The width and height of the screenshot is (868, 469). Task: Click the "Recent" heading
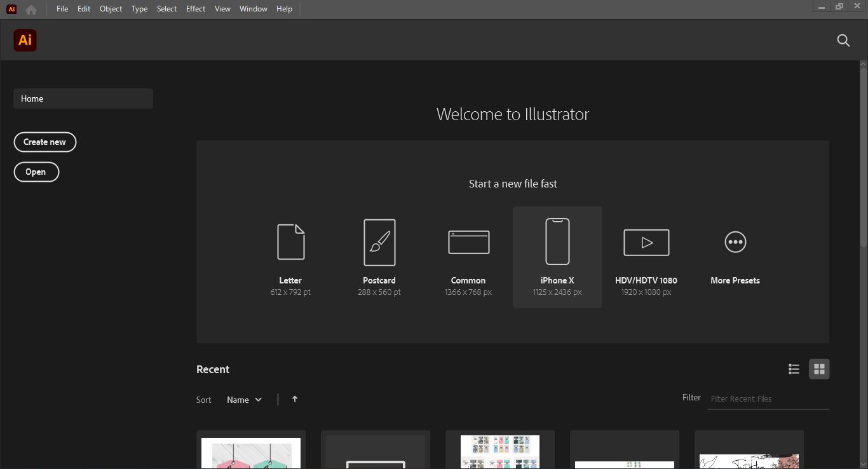pyautogui.click(x=213, y=369)
